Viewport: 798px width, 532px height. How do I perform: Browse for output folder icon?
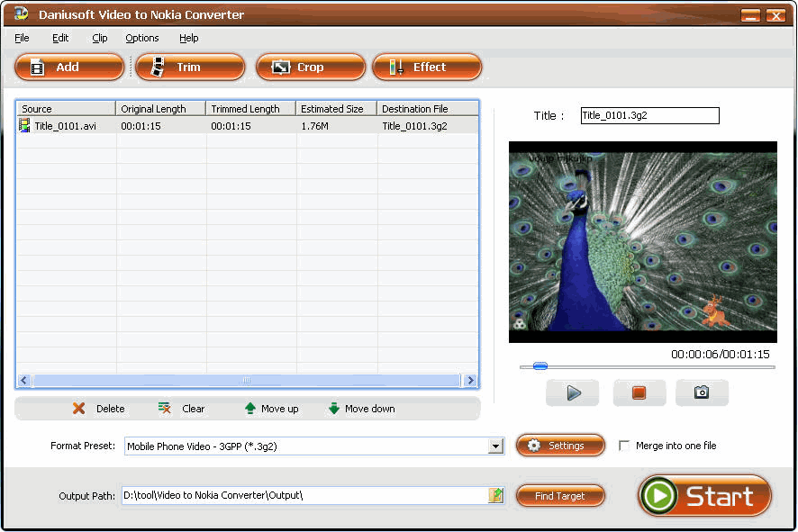495,495
